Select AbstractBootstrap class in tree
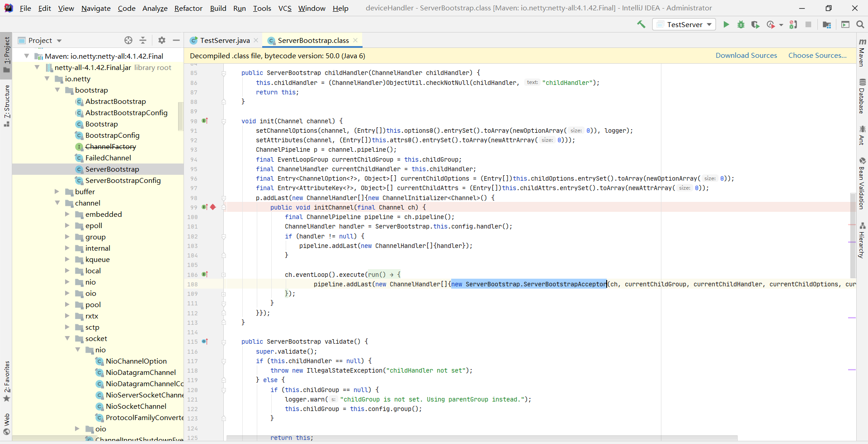This screenshot has height=444, width=868. (x=116, y=101)
